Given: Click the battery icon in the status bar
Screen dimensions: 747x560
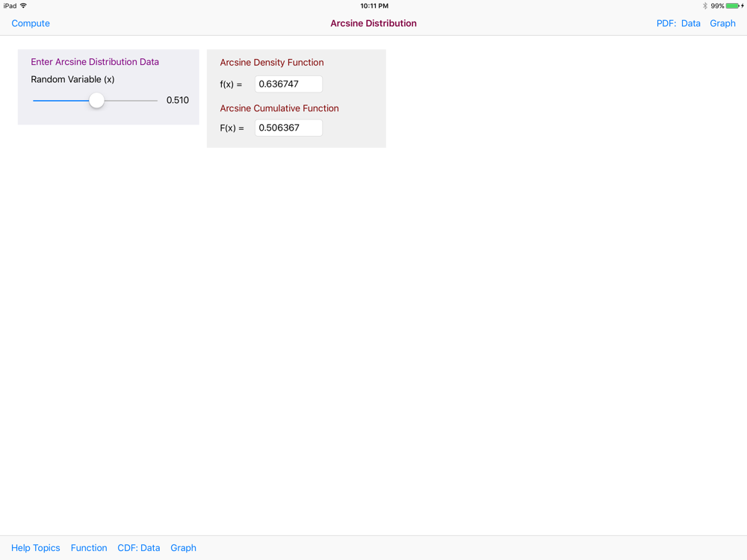Looking at the screenshot, I should coord(734,6).
